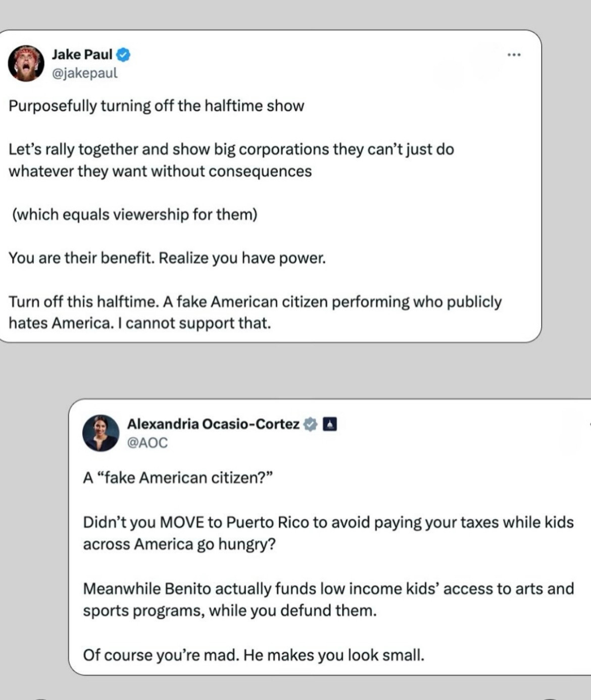Viewport: 591px width, 700px height.
Task: Open the Alexandria Ocasio-Cortez display name link
Action: 213,424
